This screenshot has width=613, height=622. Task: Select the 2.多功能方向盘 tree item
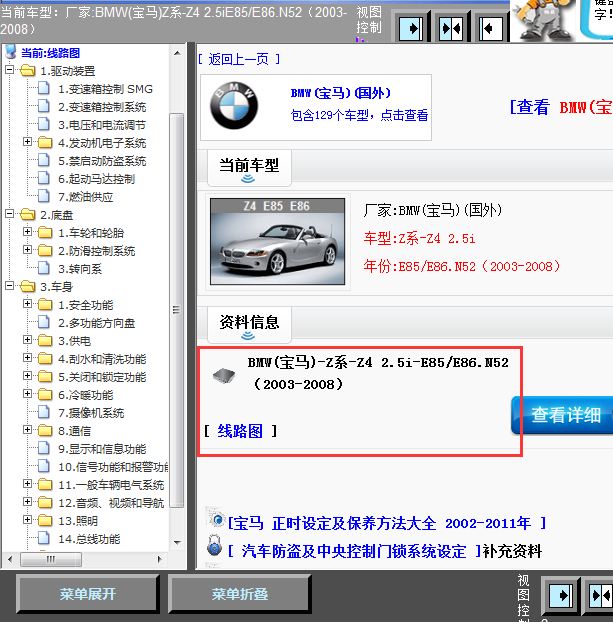pos(96,323)
